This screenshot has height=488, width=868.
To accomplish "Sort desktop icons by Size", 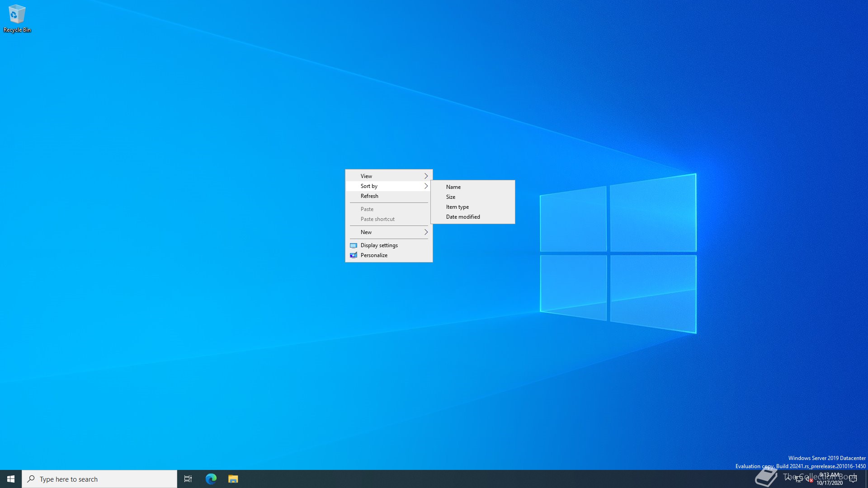I will click(x=451, y=197).
